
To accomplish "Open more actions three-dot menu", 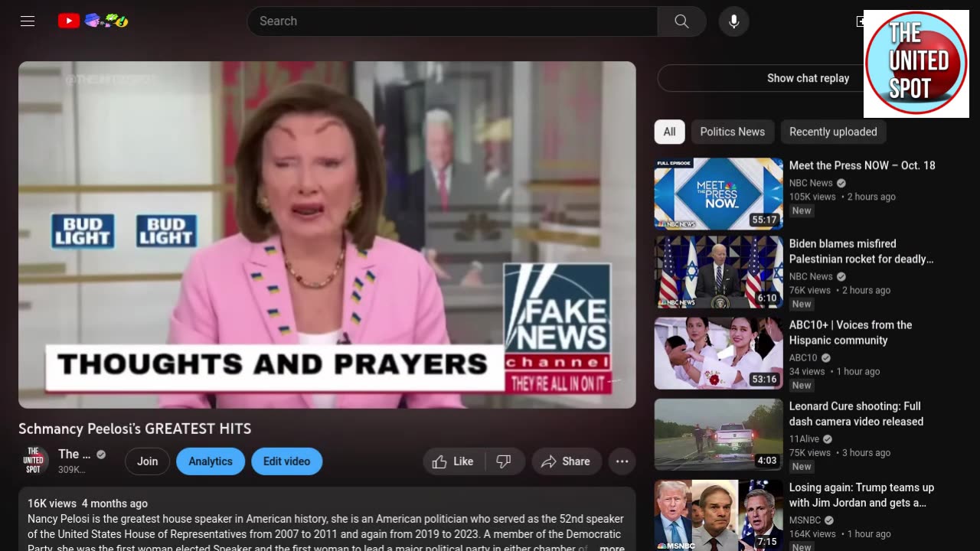I will pos(622,461).
